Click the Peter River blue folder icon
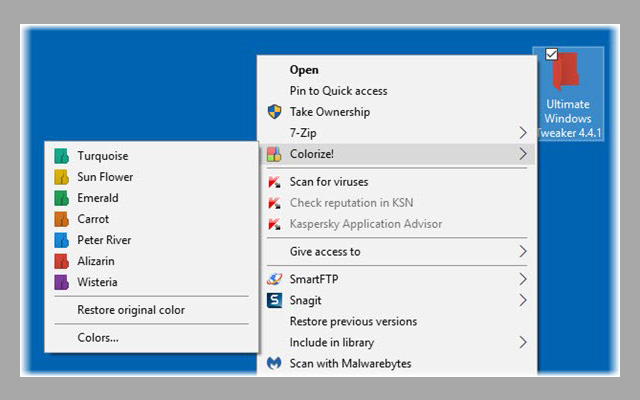 point(61,240)
